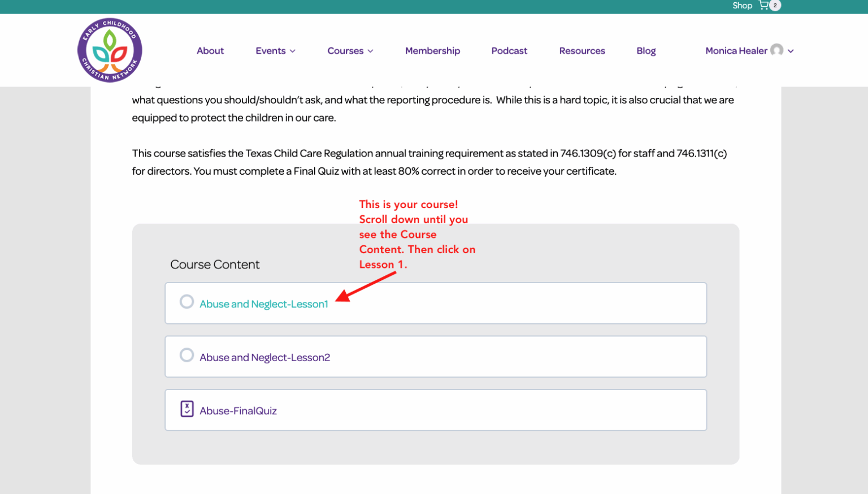Open Abuse and Neglect-Lesson2 link

(x=264, y=357)
